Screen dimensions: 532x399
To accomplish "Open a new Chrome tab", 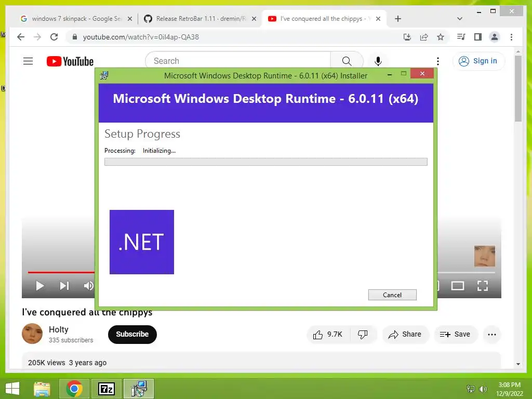I will (398, 19).
